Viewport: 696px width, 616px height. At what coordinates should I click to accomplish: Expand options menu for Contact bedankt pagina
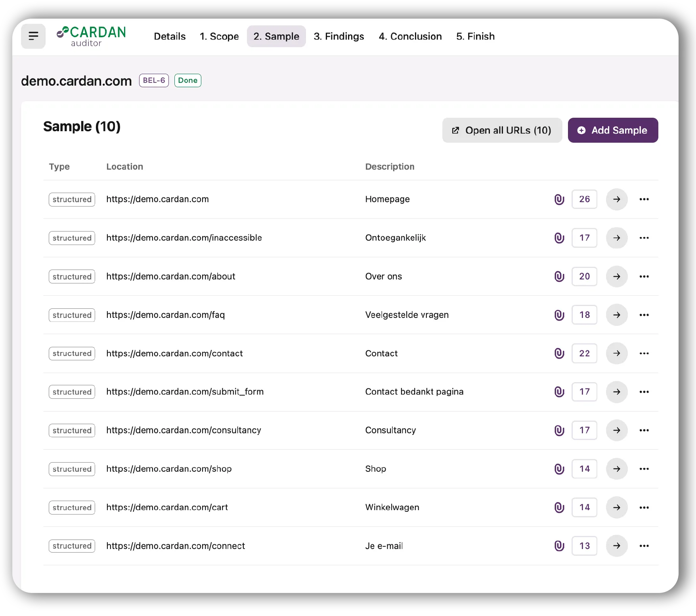click(x=644, y=392)
